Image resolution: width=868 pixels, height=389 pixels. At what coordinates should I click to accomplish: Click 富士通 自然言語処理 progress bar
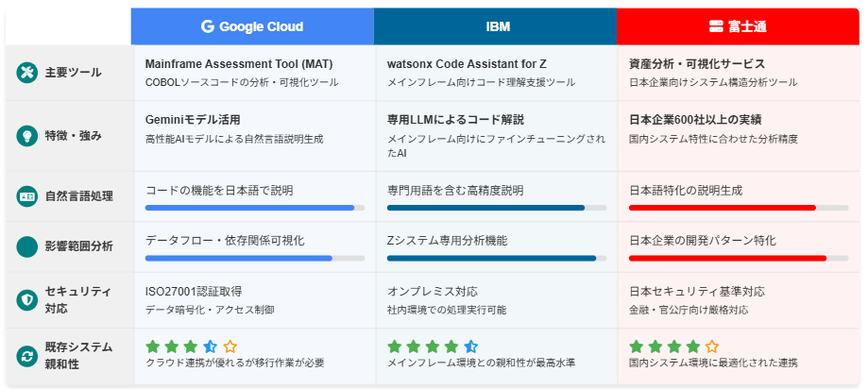[x=739, y=208]
